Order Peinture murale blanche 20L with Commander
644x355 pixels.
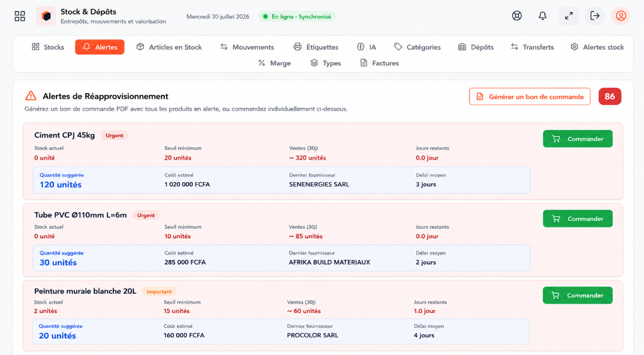[x=577, y=295]
